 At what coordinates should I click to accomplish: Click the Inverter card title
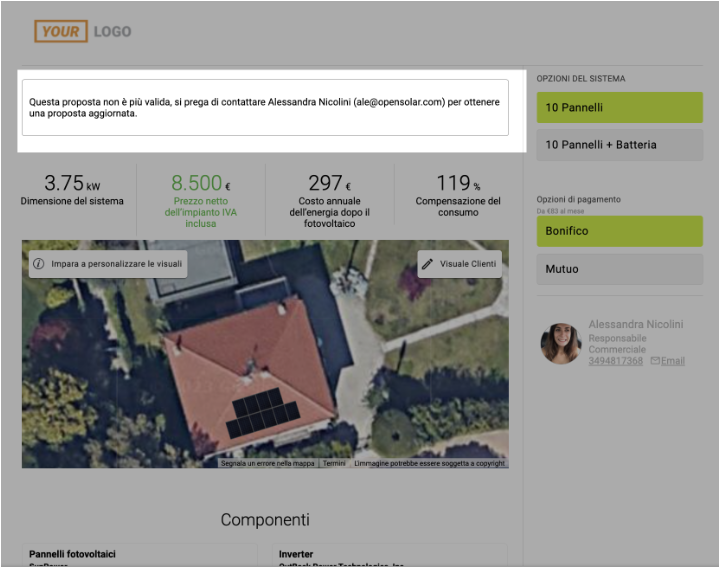click(296, 554)
